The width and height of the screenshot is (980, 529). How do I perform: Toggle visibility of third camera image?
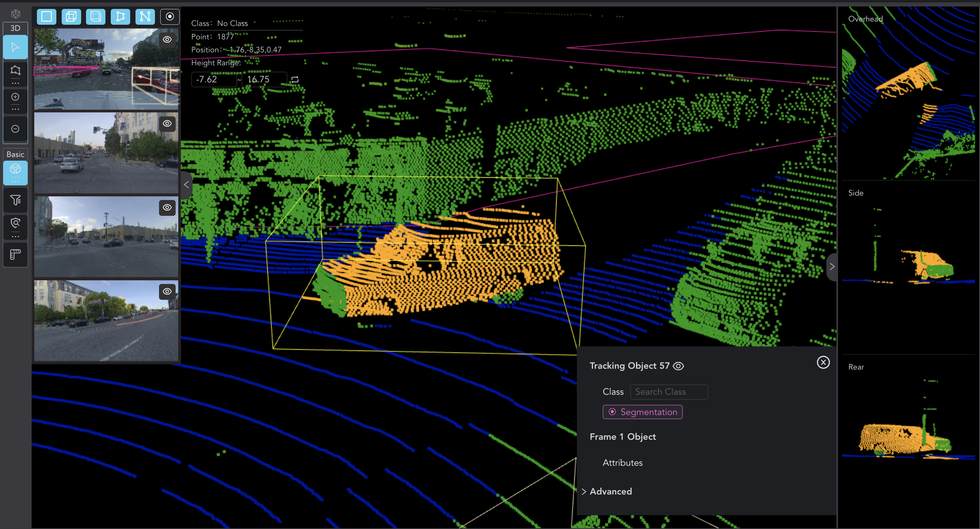[167, 207]
